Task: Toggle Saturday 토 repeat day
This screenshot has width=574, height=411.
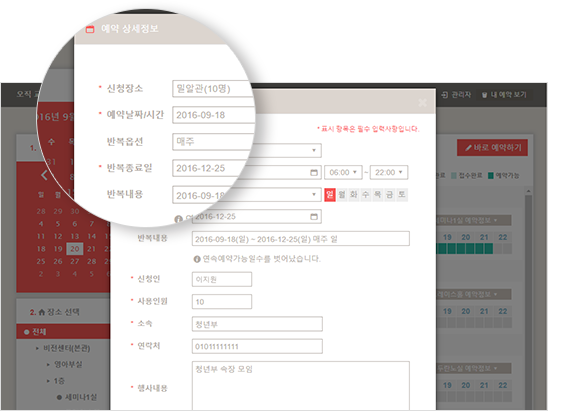Action: 402,194
